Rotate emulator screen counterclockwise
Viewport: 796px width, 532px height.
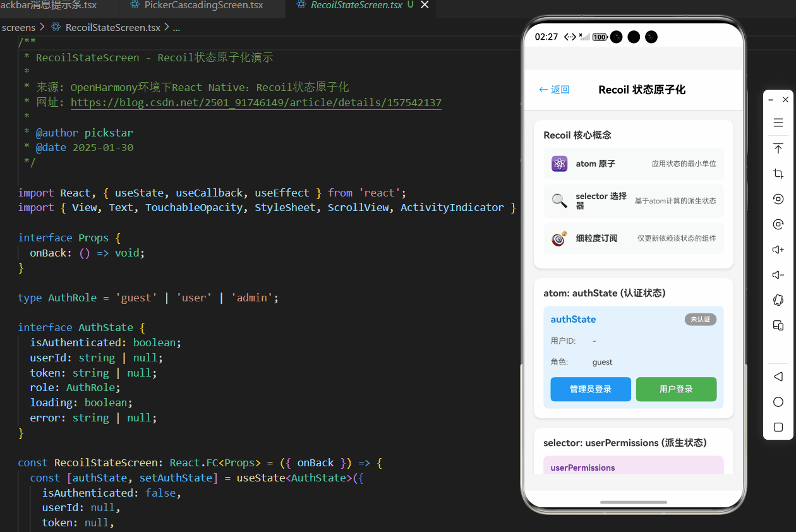click(x=778, y=199)
